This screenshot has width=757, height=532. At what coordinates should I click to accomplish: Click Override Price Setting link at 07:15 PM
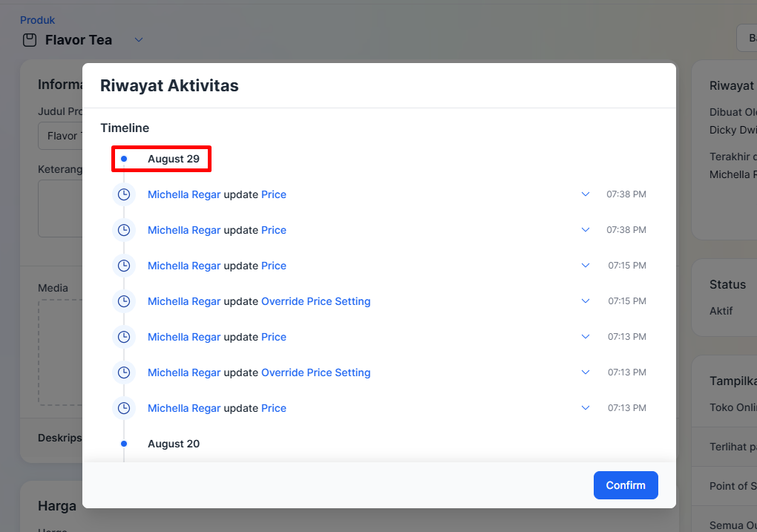315,301
